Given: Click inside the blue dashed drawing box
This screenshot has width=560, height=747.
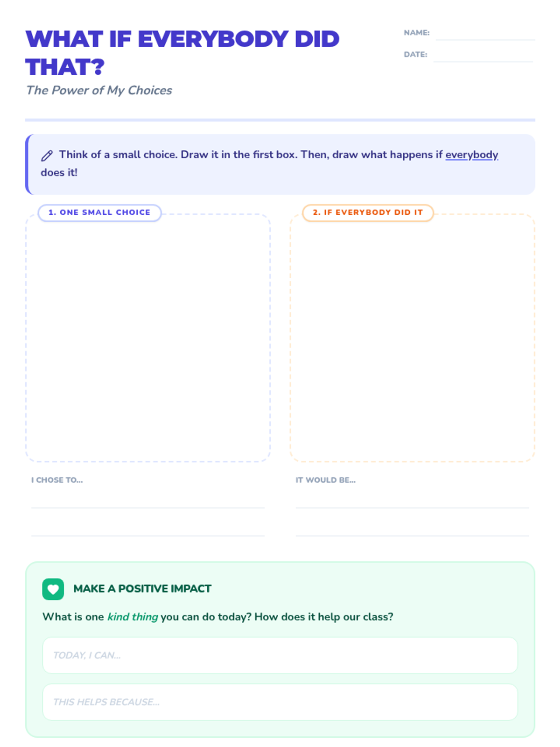Looking at the screenshot, I should tap(148, 338).
